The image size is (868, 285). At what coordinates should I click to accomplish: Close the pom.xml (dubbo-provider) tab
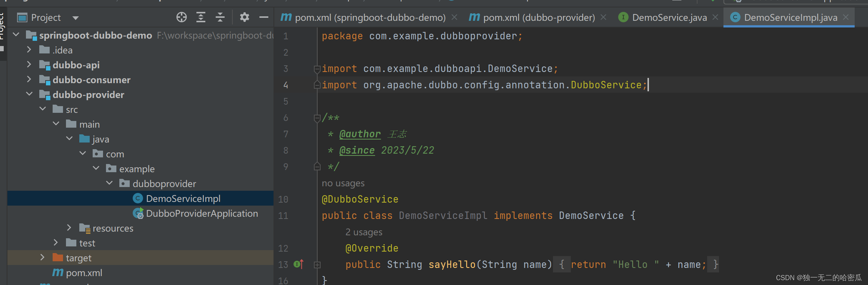pos(603,17)
